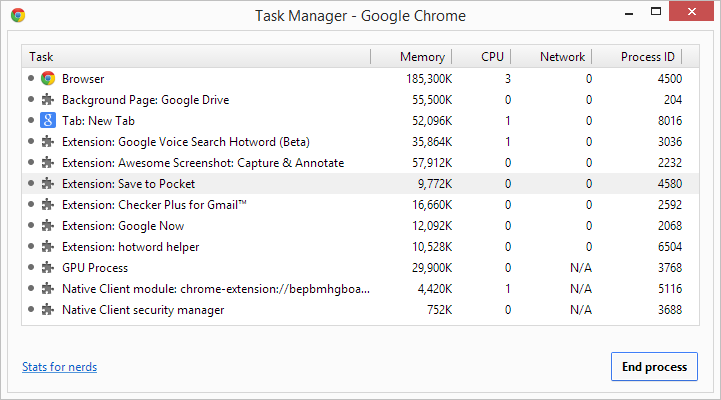Click puzzle icon for Checker Plus for Gmail
Viewport: 721px width, 400px height.
coord(48,205)
